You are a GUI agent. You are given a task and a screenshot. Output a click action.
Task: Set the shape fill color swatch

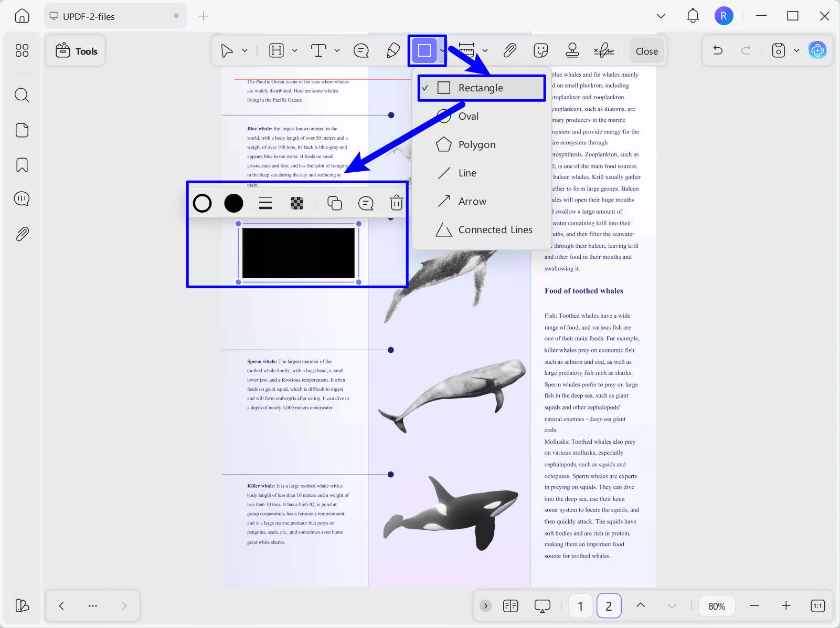(233, 203)
